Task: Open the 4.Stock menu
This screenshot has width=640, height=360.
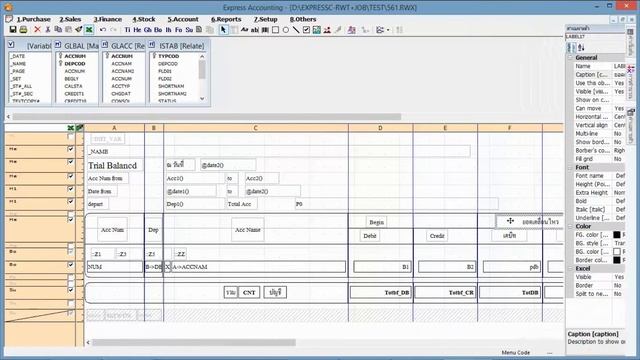Action: tap(144, 19)
